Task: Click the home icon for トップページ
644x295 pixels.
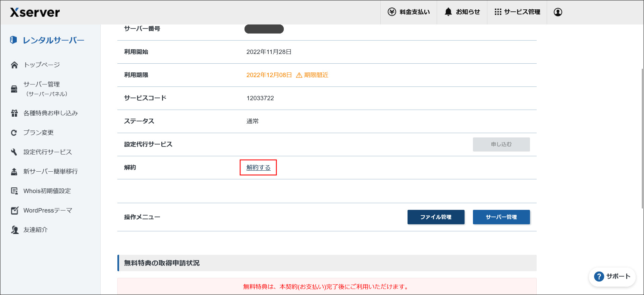Action: [14, 65]
